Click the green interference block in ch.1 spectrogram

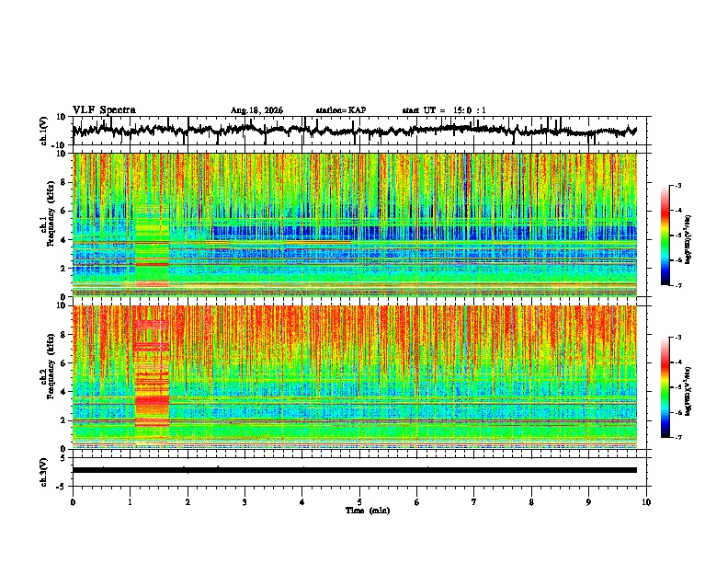click(x=152, y=244)
